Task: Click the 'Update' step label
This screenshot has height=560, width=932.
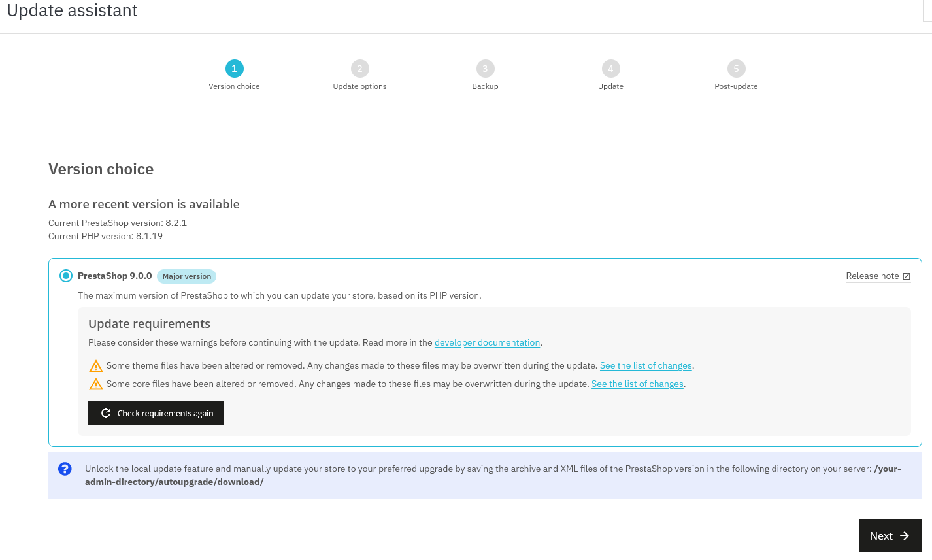Action: tap(610, 86)
